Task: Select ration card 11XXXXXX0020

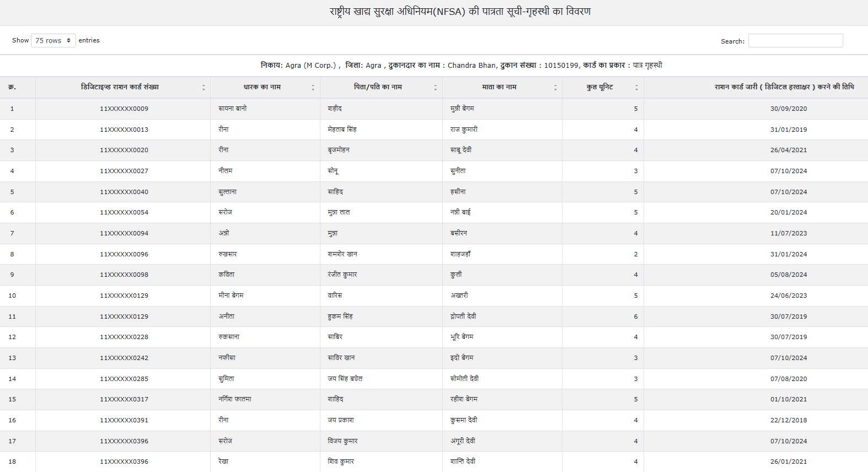Action: coord(124,150)
